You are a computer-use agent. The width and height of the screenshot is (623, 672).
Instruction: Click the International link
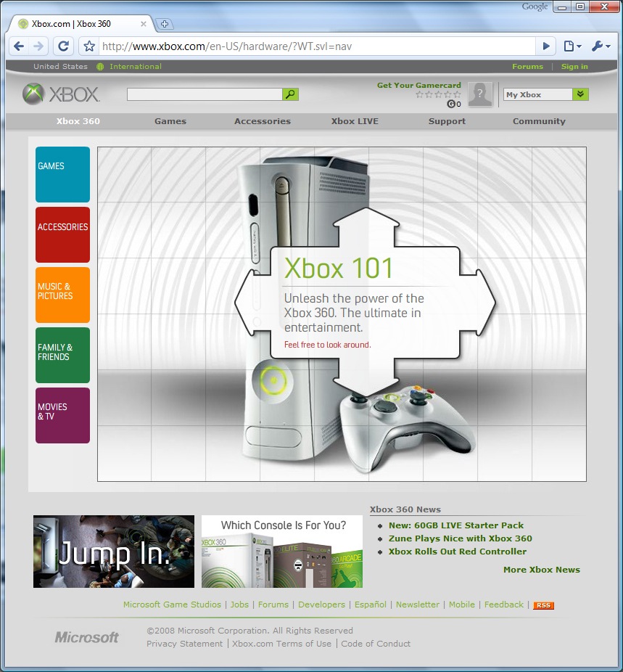click(136, 67)
